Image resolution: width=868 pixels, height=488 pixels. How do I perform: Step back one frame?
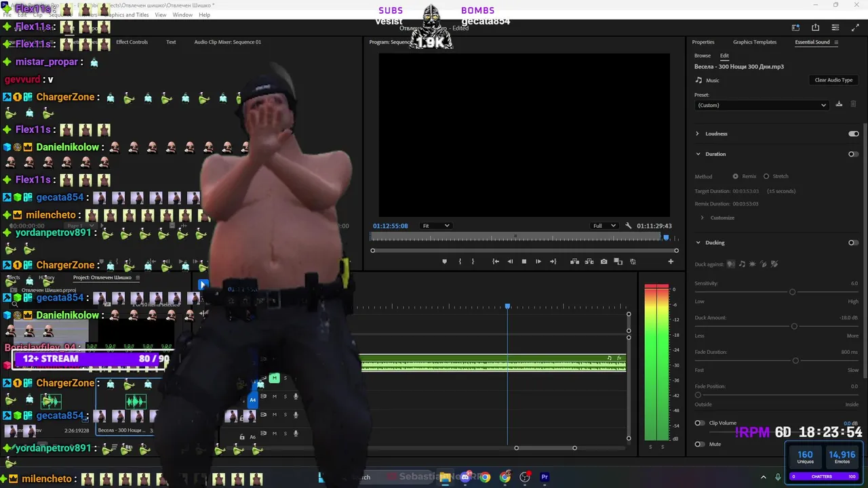pyautogui.click(x=510, y=262)
